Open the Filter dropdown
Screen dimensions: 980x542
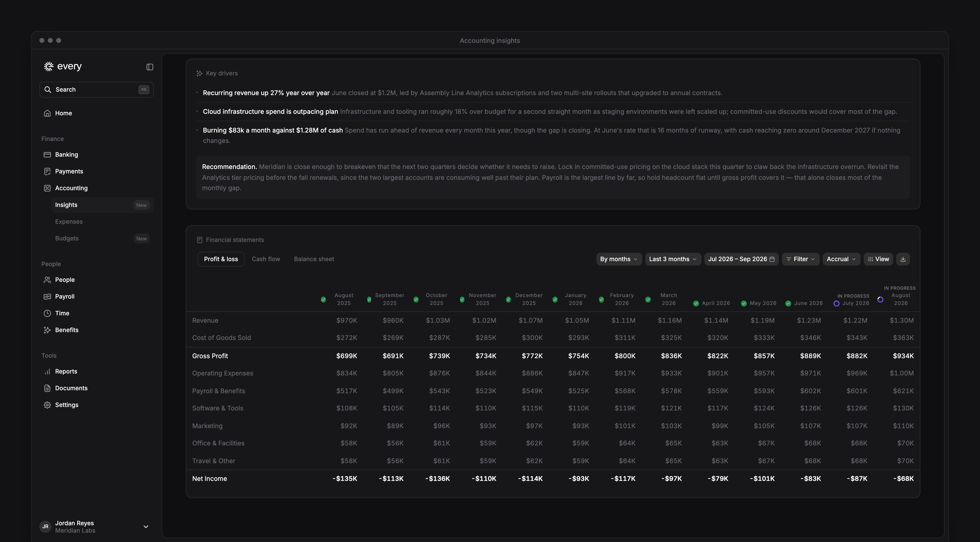(800, 259)
